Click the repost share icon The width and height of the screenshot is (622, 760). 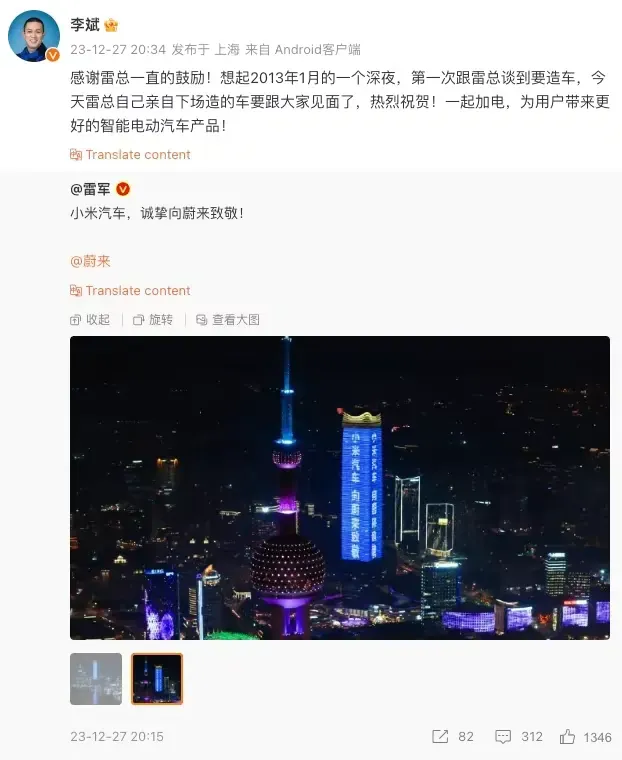pyautogui.click(x=440, y=737)
